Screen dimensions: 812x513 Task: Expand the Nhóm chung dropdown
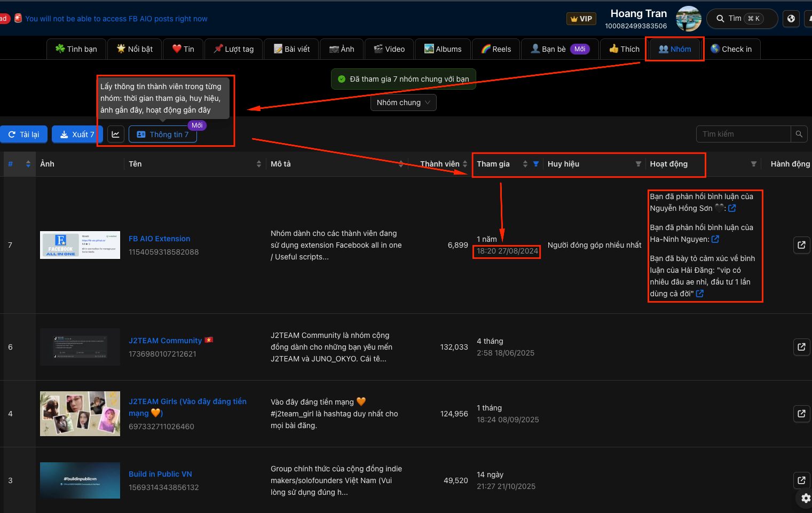point(404,102)
